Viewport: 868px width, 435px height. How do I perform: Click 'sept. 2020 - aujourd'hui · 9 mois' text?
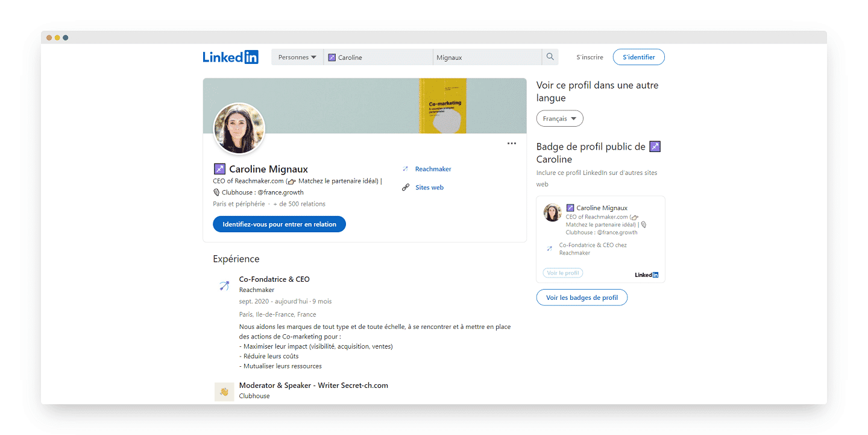tap(285, 301)
